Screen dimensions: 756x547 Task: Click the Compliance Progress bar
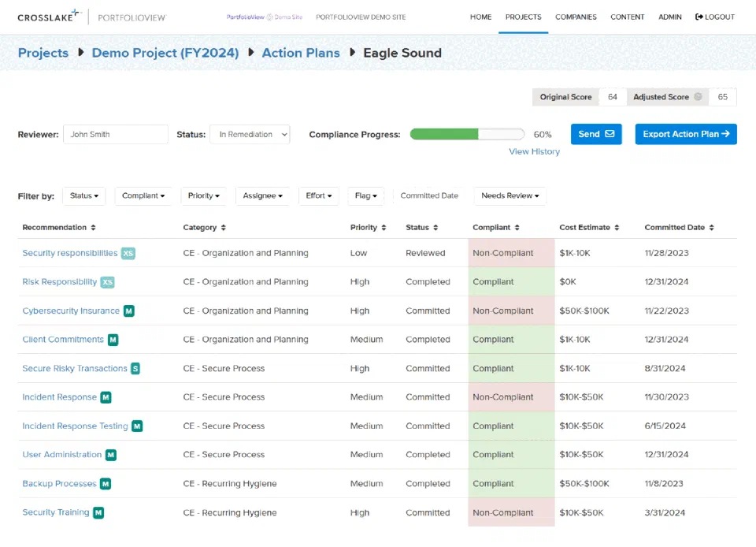tap(467, 135)
